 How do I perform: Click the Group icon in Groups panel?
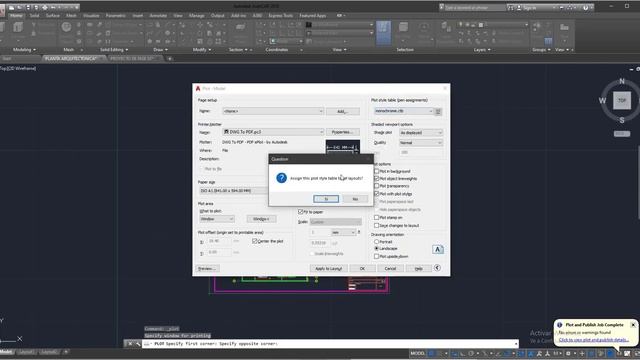(x=537, y=27)
